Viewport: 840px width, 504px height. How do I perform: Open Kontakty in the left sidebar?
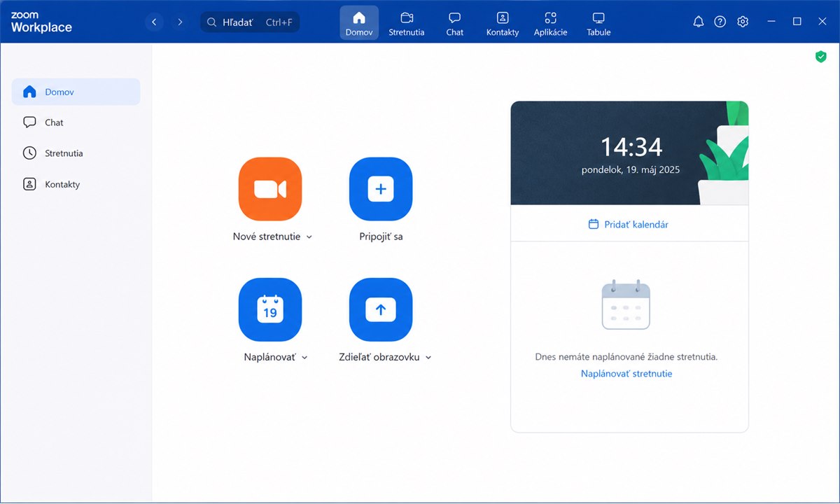tap(76, 184)
